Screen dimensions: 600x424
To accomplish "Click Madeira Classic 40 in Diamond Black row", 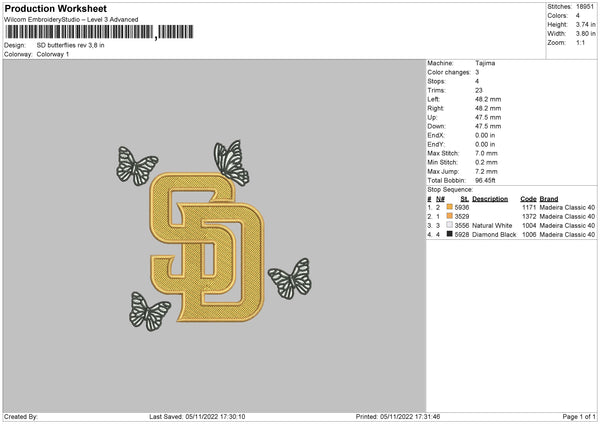I will 567,235.
